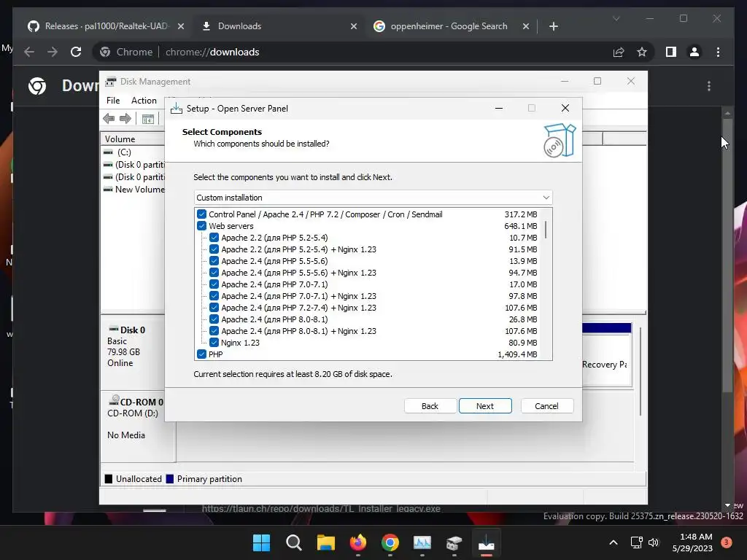The height and width of the screenshot is (560, 747).
Task: Close the oppenheimer Google Search tab
Action: (x=526, y=26)
